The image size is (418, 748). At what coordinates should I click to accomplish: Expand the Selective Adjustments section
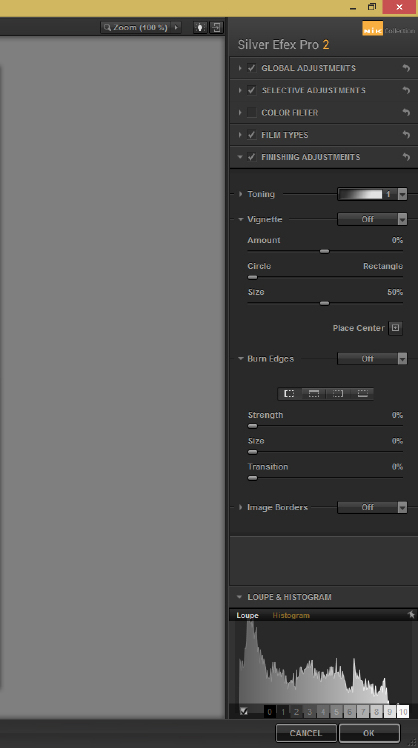[240, 90]
